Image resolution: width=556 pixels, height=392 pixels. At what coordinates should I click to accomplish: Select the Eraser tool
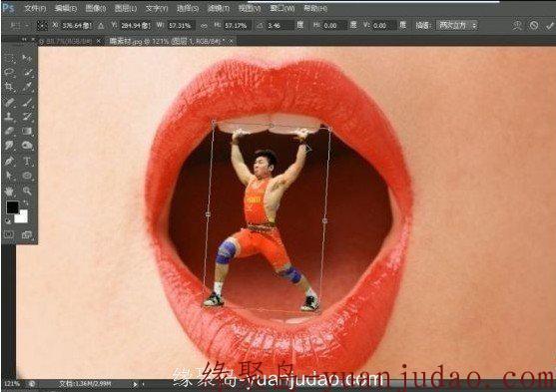tap(10, 131)
